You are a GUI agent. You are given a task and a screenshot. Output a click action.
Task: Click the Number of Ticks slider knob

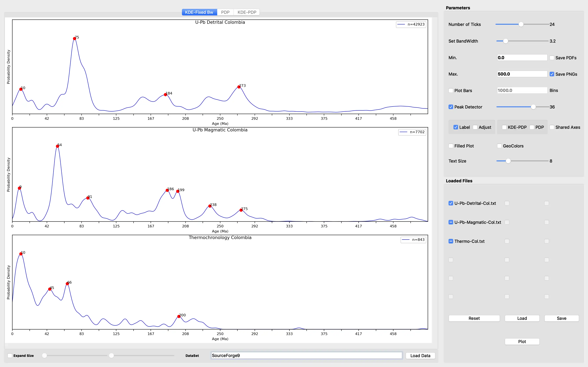pos(521,24)
